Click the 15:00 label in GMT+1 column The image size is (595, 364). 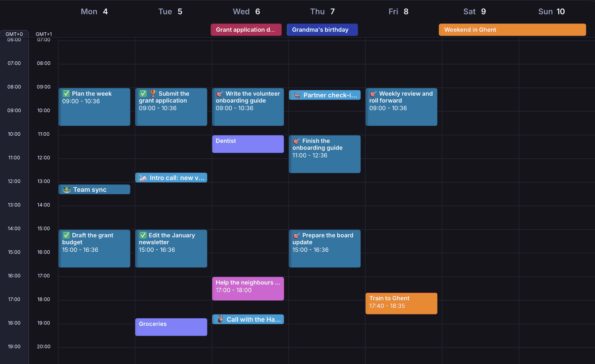(44, 228)
